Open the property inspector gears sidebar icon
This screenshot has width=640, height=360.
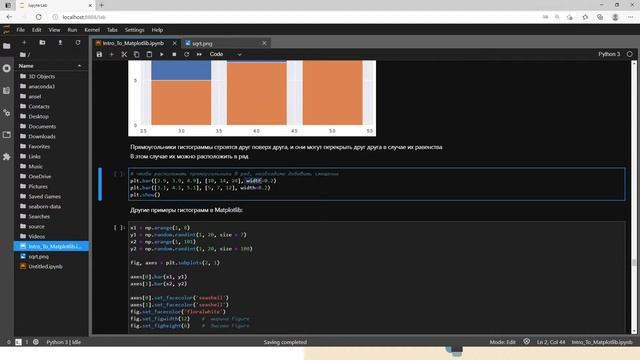pos(7,113)
